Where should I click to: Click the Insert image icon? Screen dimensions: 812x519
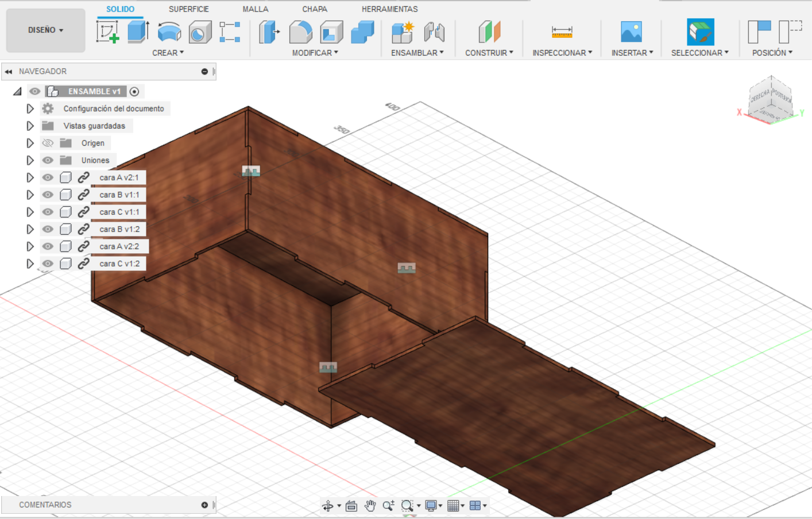pyautogui.click(x=631, y=32)
